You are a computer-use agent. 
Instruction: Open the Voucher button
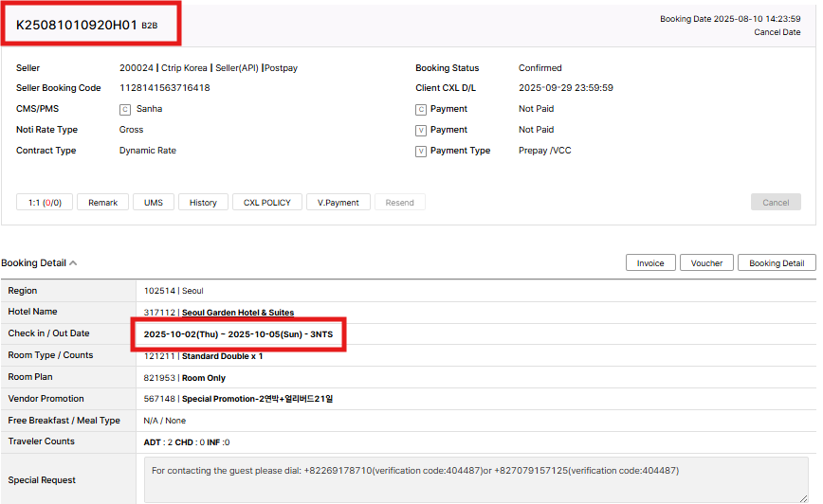[x=706, y=262]
